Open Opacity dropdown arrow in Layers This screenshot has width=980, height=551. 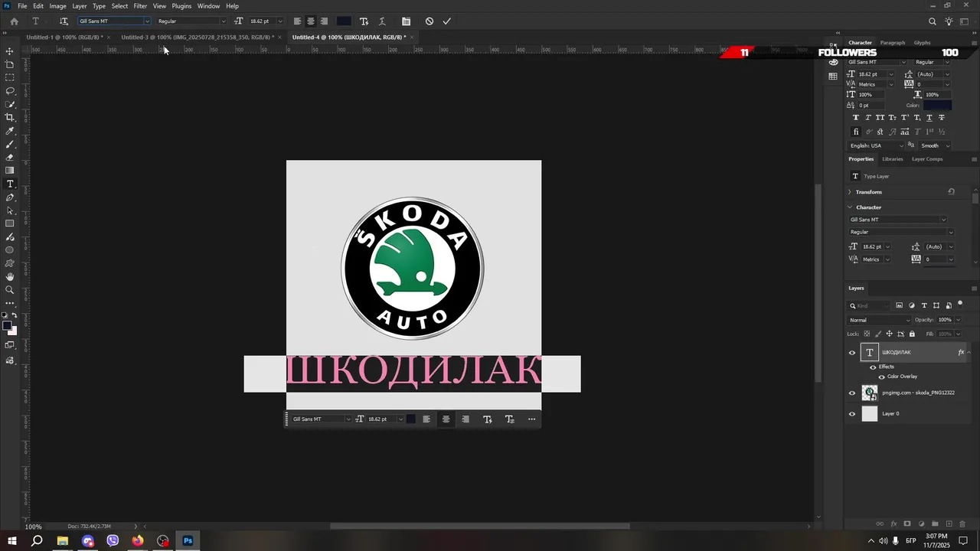[x=957, y=320]
